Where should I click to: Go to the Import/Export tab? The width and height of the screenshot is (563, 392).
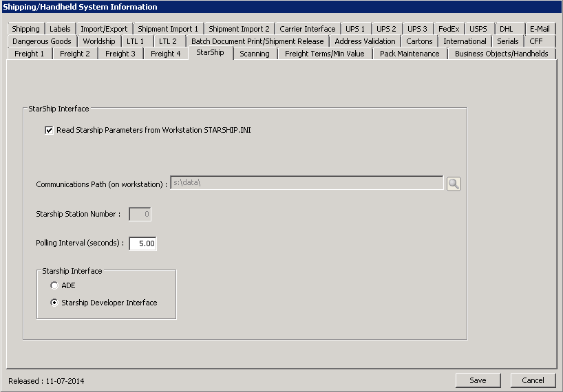(x=104, y=29)
